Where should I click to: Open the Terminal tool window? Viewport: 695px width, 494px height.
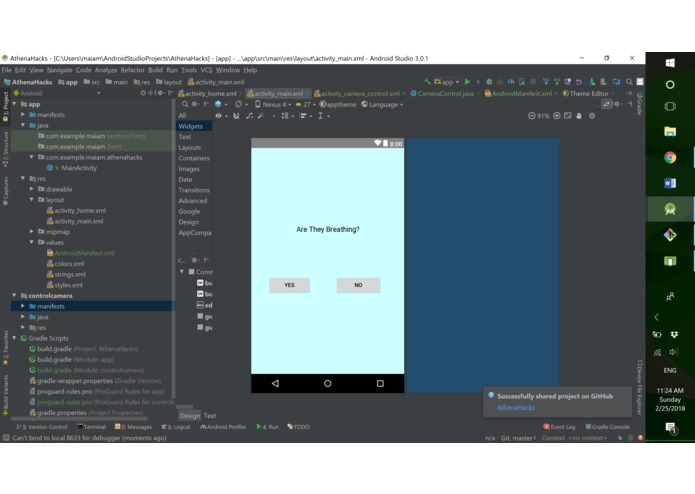91,427
